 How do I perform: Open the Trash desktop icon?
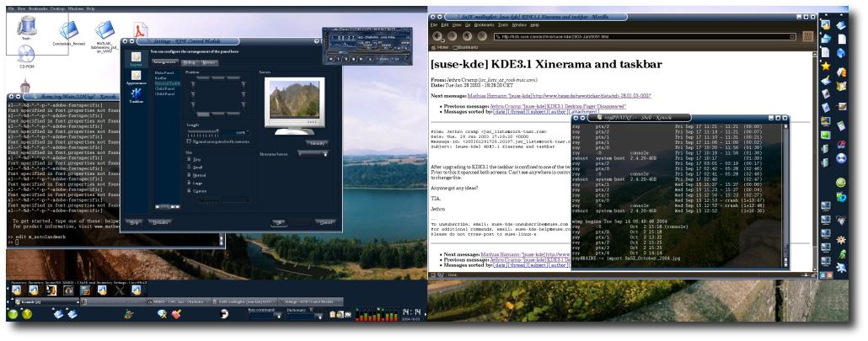[x=26, y=28]
